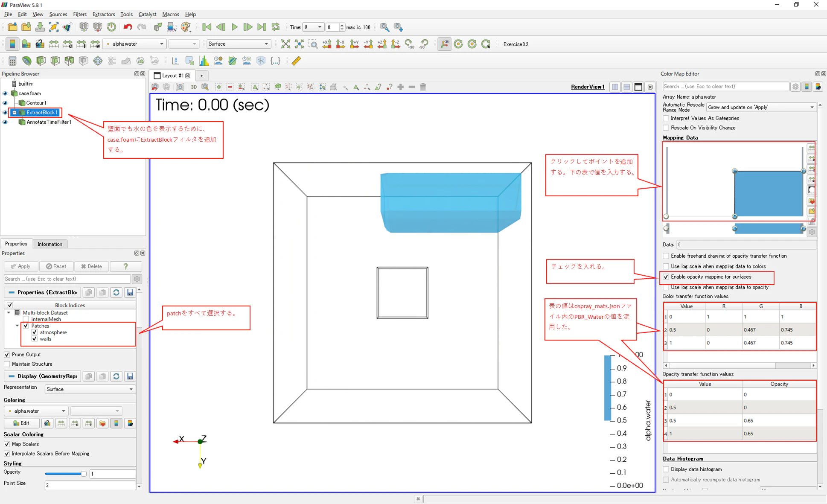Collapse Properties (ExtractBlock) section
The width and height of the screenshot is (827, 504).
pos(12,292)
